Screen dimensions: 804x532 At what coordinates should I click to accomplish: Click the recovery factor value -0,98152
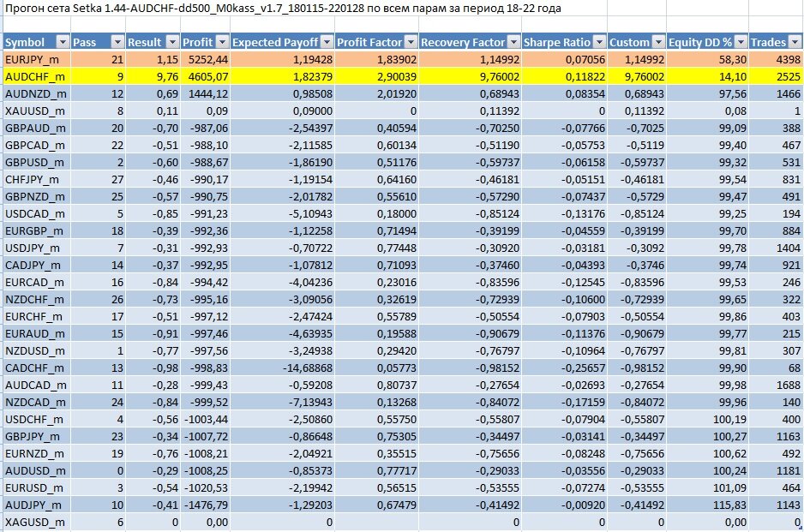pos(497,368)
